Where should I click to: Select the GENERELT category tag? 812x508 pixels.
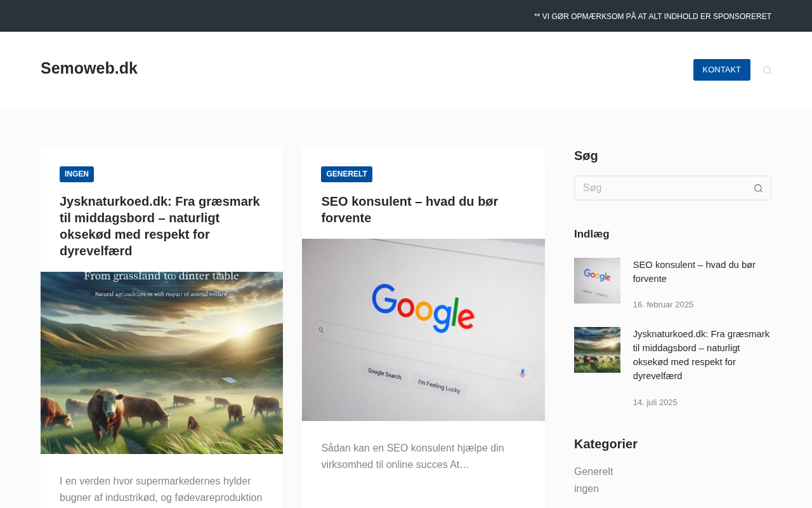[x=346, y=174]
